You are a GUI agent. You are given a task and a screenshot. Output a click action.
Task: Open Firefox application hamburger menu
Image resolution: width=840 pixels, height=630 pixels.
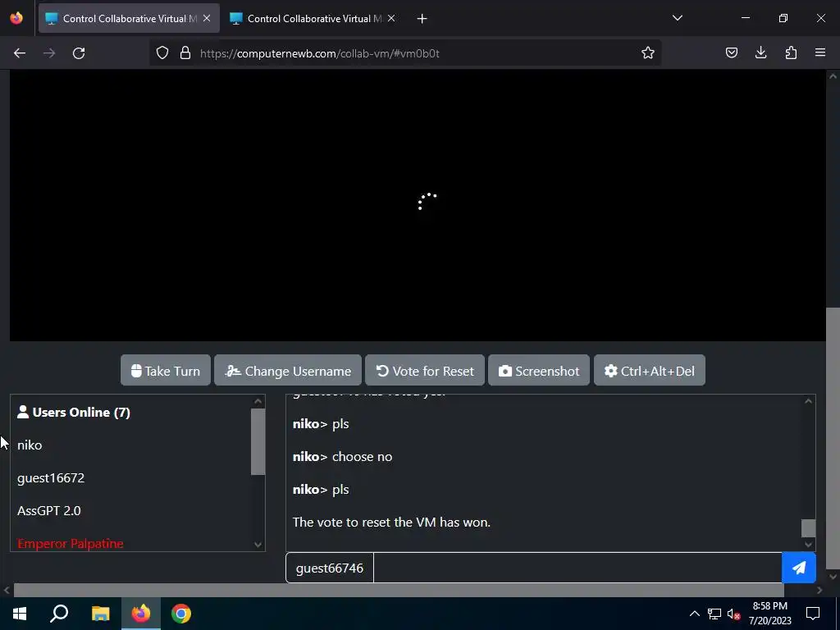click(x=820, y=52)
